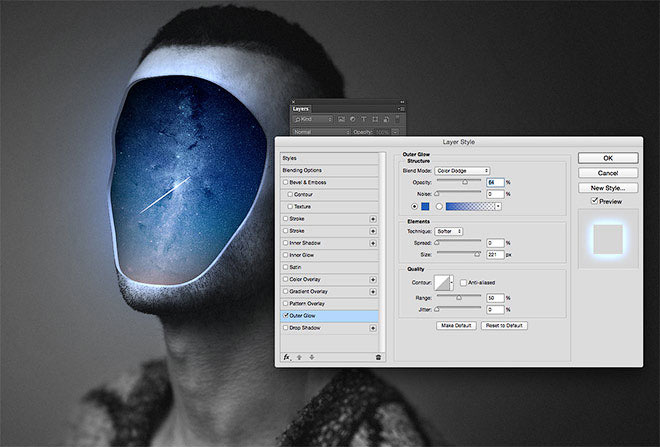Click the Size slider handle
This screenshot has height=447, width=660.
click(477, 254)
